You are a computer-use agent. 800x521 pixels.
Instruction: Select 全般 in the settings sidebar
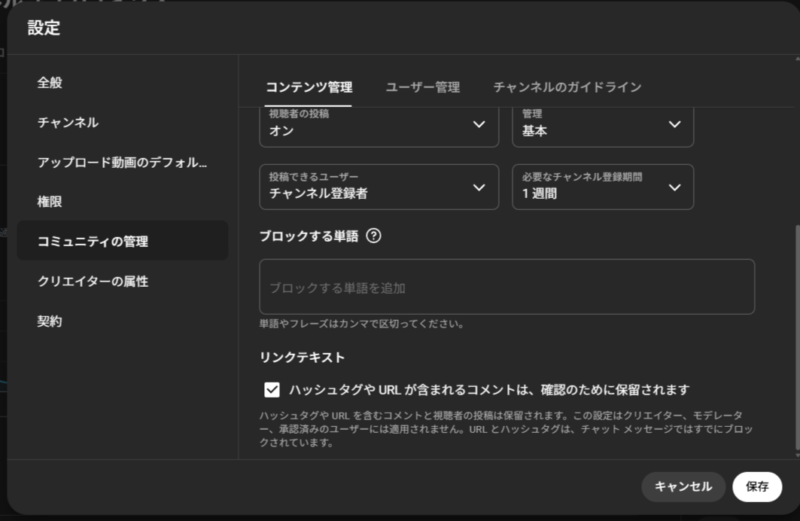tap(50, 82)
